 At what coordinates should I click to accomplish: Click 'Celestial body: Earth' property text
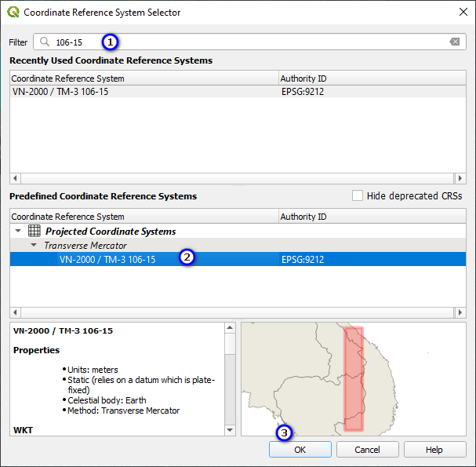(x=107, y=400)
